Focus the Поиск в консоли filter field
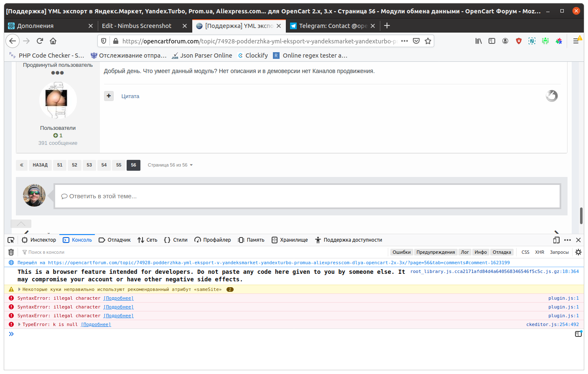The width and height of the screenshot is (588, 374). pos(205,252)
